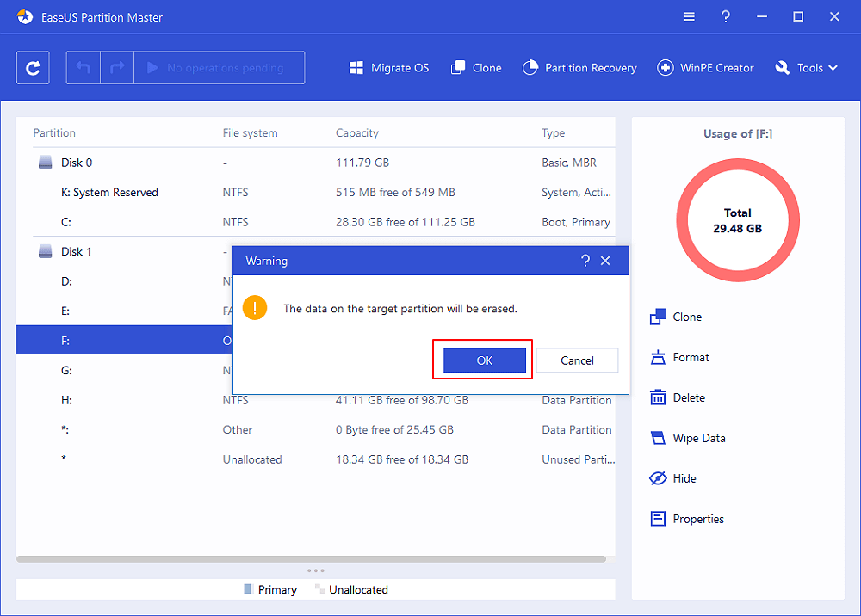
Task: Open the Clone wizard in the top toolbar
Action: (x=476, y=68)
